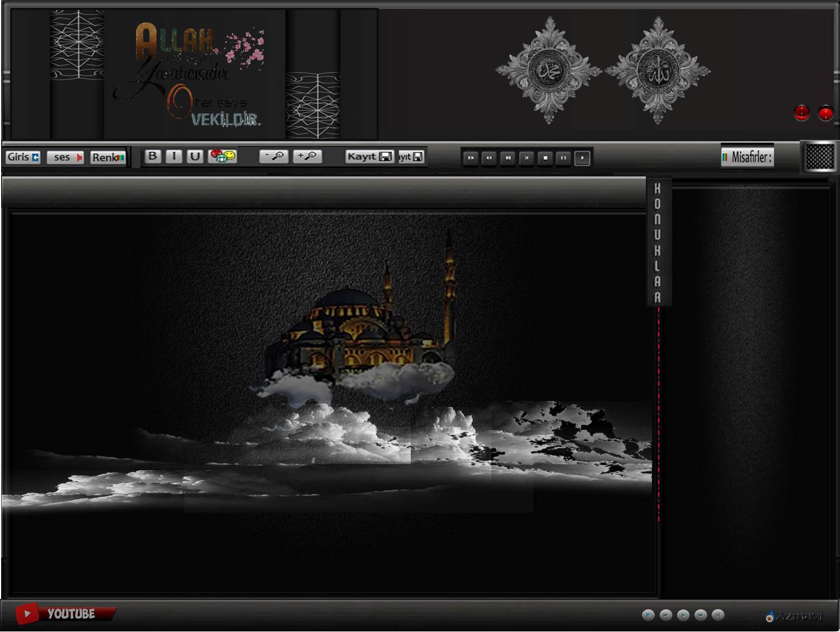This screenshot has width=840, height=632.
Task: Open the emoji smiley picker
Action: pos(223,156)
